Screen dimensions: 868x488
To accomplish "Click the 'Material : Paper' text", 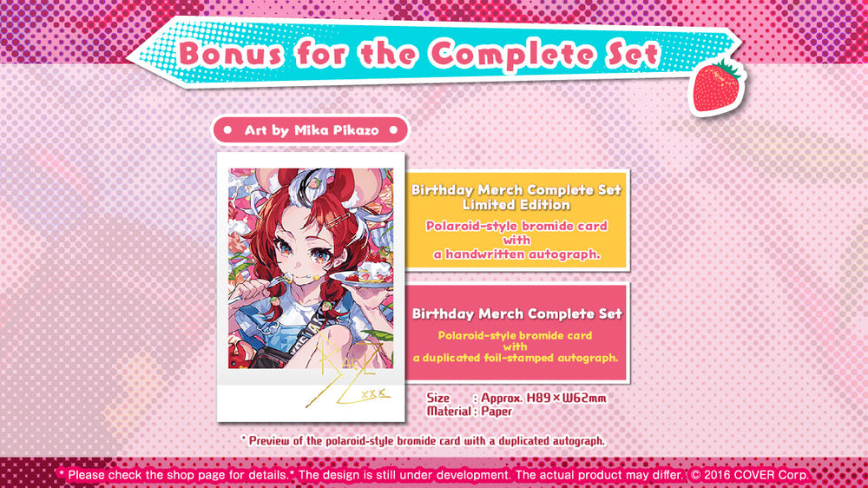I will (469, 411).
